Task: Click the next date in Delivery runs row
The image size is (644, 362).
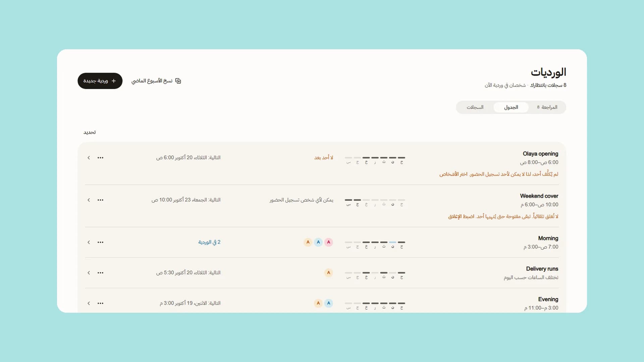Action: [x=188, y=273]
